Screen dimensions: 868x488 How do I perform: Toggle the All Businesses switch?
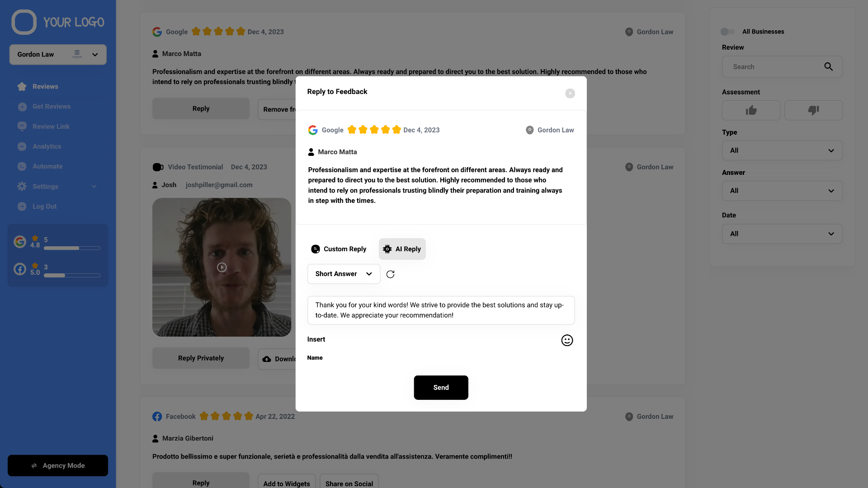coord(726,32)
